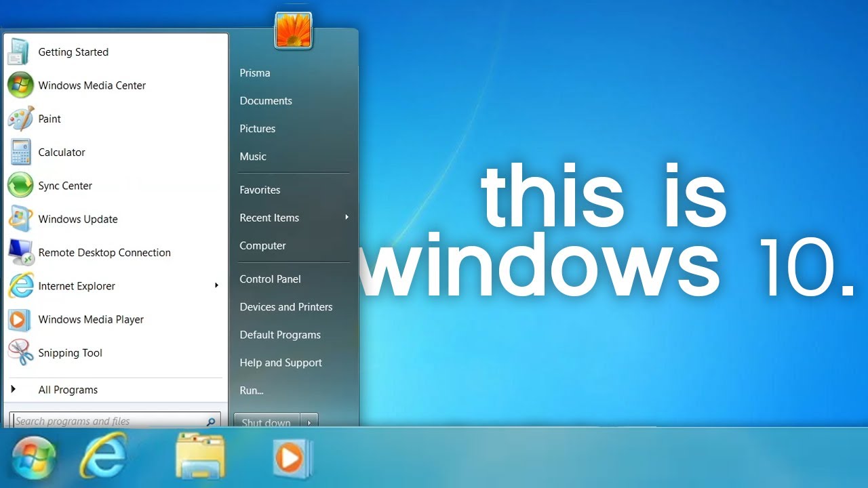Open Paint from the Start menu
The width and height of the screenshot is (868, 488).
tap(50, 119)
